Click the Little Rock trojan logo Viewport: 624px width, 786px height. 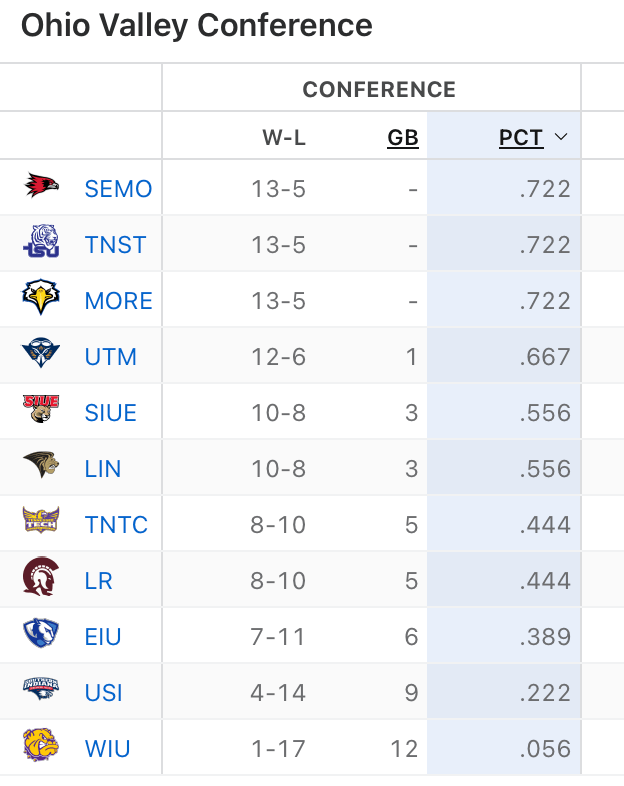41,579
